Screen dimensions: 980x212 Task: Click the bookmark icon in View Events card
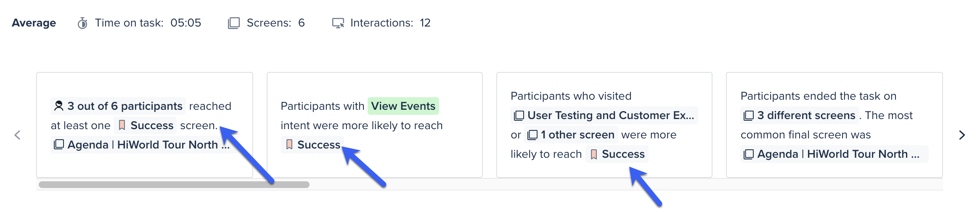coord(289,145)
